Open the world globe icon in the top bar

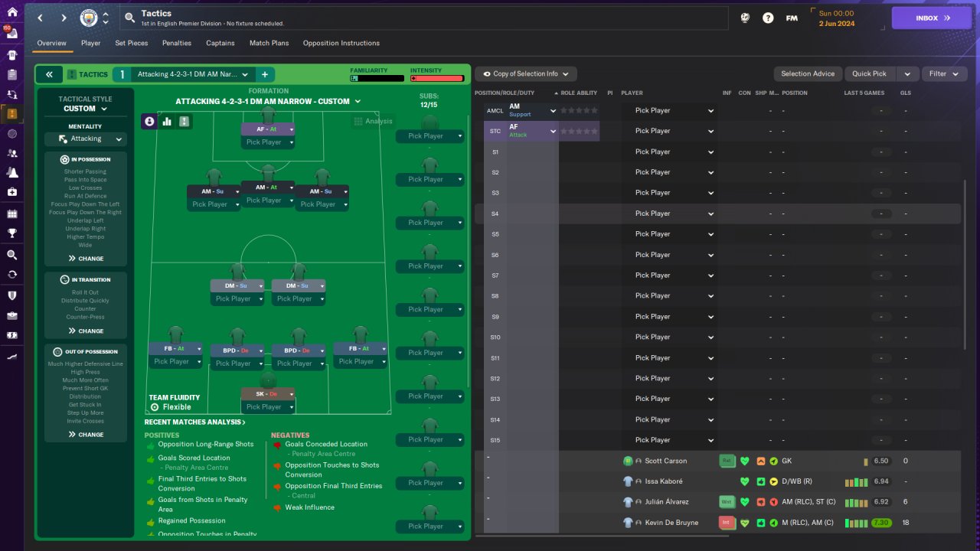coord(744,18)
